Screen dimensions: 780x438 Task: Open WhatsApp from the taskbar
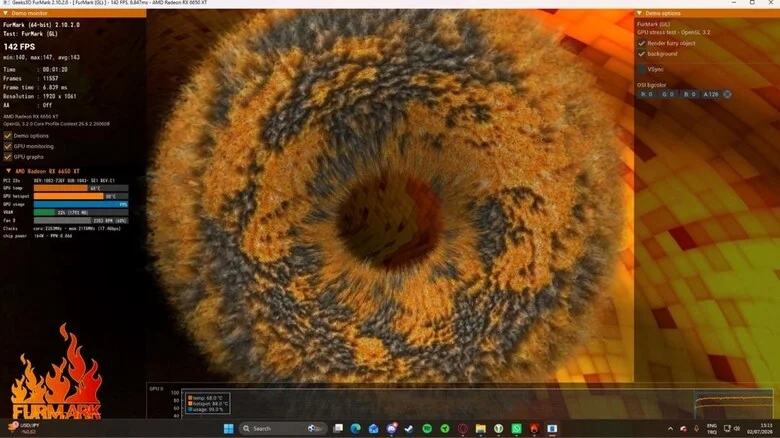click(516, 429)
